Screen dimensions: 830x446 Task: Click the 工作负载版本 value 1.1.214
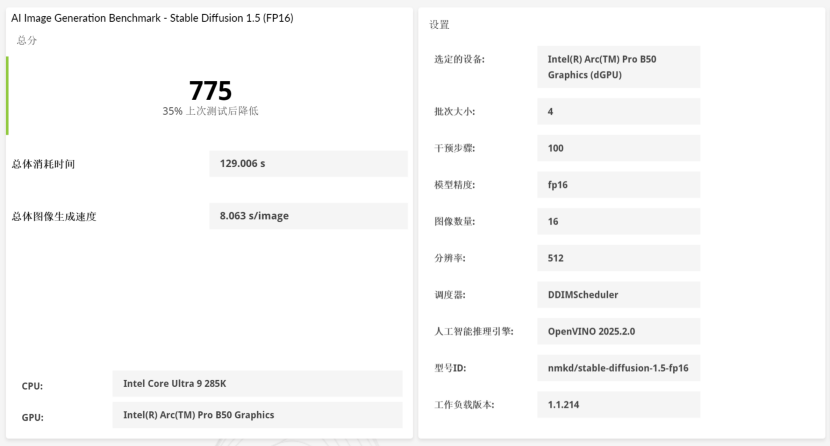click(618, 405)
